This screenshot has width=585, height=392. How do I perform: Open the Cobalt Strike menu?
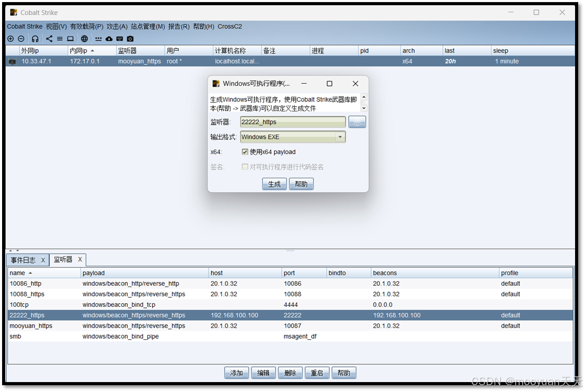(25, 27)
